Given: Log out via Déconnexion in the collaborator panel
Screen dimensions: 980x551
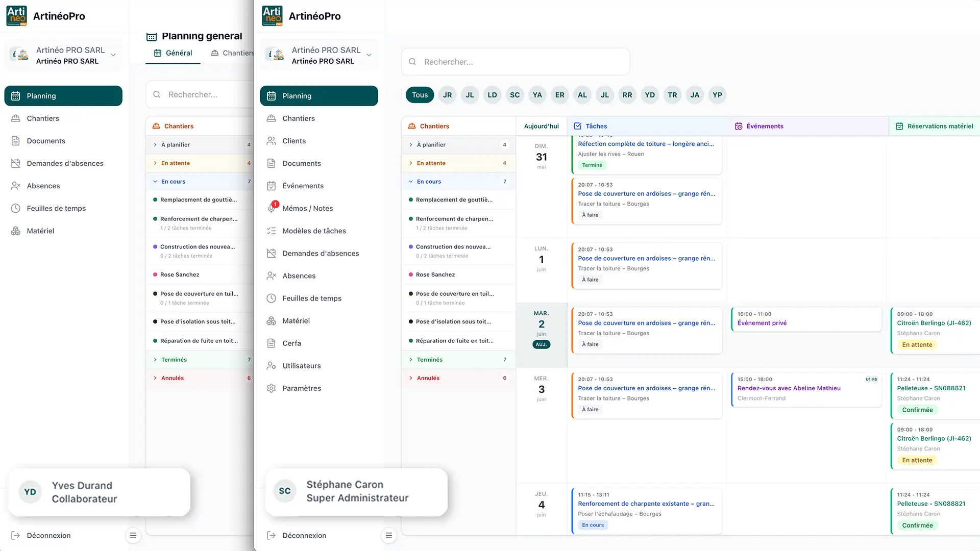Looking at the screenshot, I should 41,535.
